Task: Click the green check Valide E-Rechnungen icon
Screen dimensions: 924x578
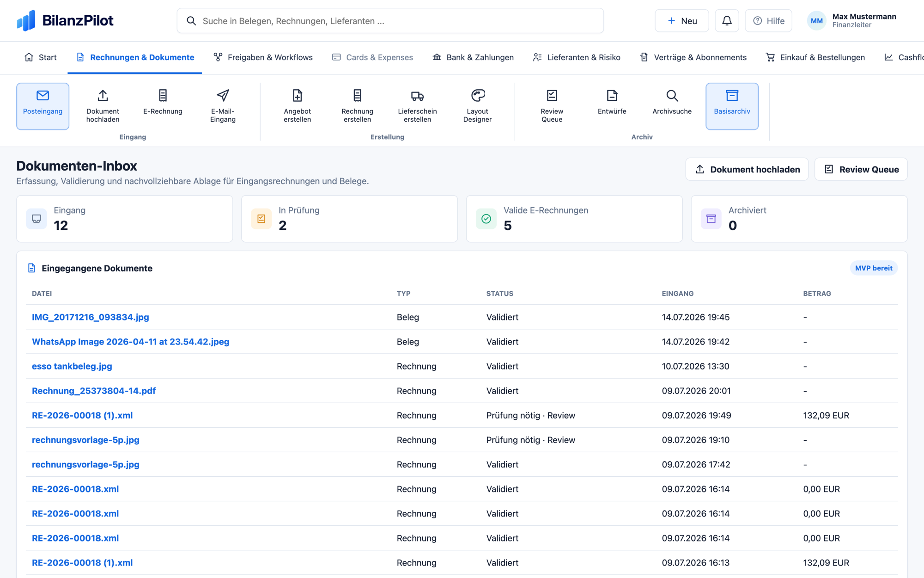Action: coord(486,219)
